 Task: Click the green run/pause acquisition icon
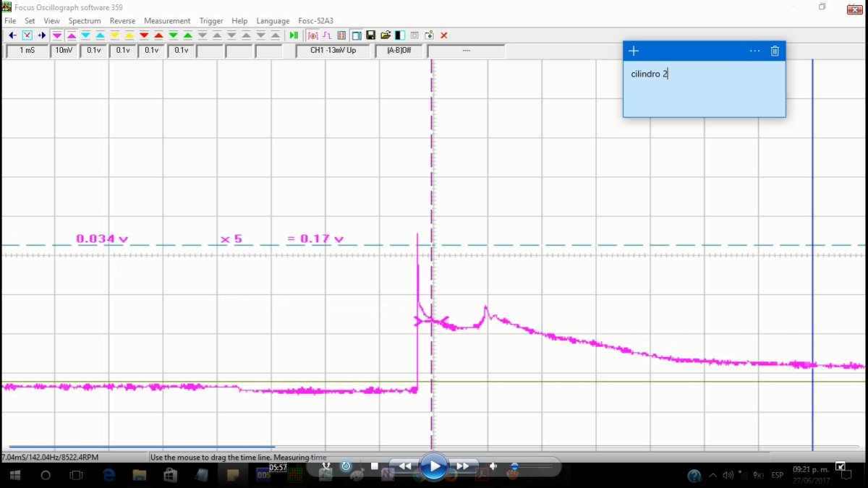[x=294, y=35]
